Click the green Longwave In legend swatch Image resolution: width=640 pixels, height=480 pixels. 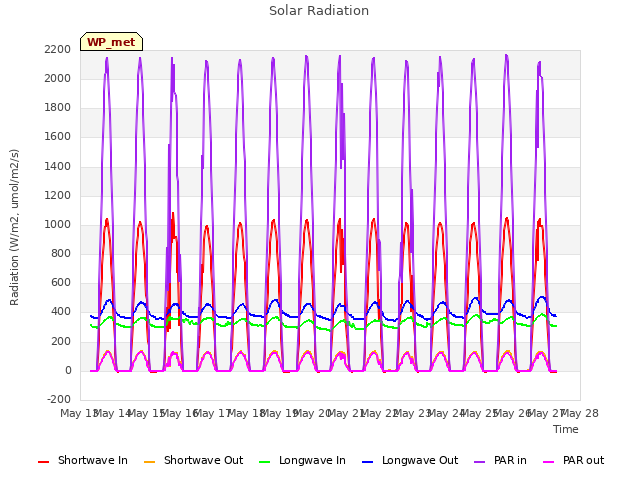(264, 462)
